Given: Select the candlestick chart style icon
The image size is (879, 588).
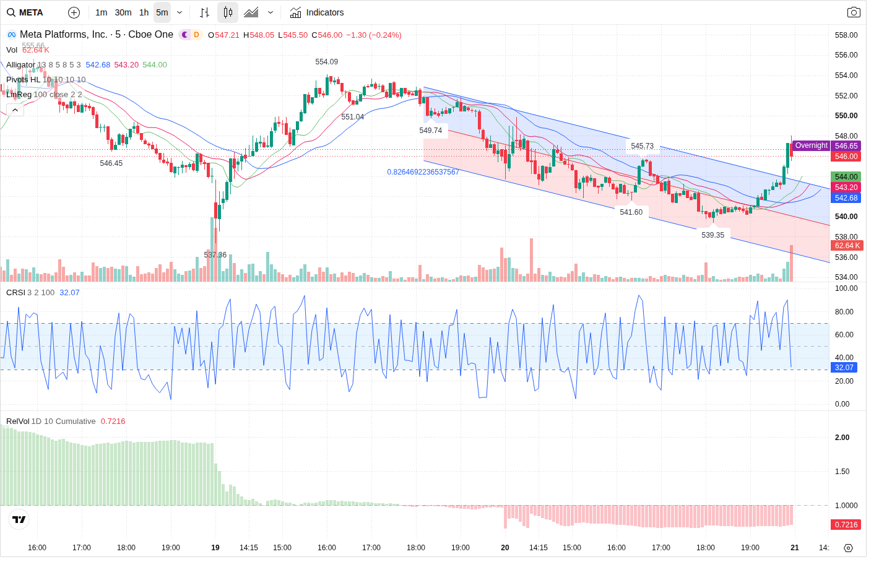Looking at the screenshot, I should (x=228, y=12).
